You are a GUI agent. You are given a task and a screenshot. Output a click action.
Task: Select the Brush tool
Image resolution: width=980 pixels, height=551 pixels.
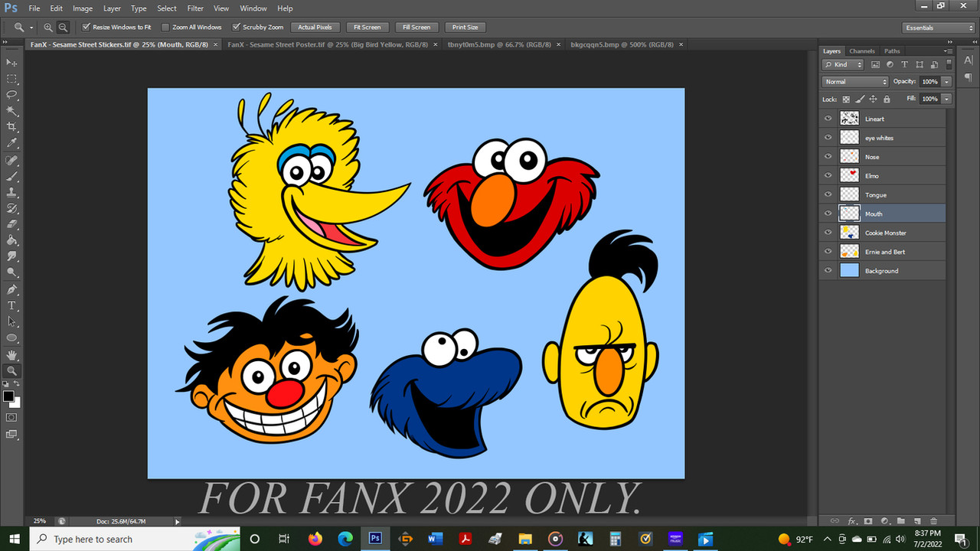coord(11,177)
